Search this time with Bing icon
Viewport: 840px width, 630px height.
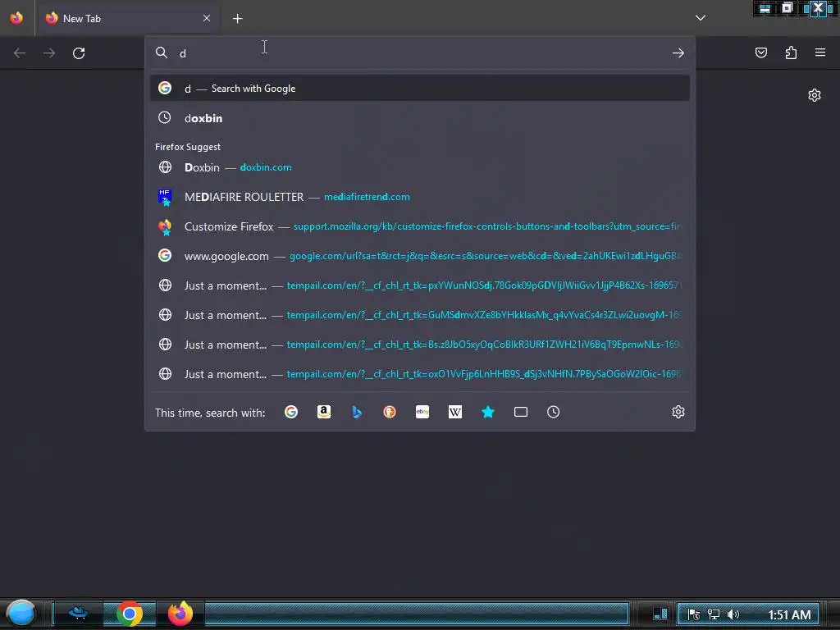[x=357, y=412]
